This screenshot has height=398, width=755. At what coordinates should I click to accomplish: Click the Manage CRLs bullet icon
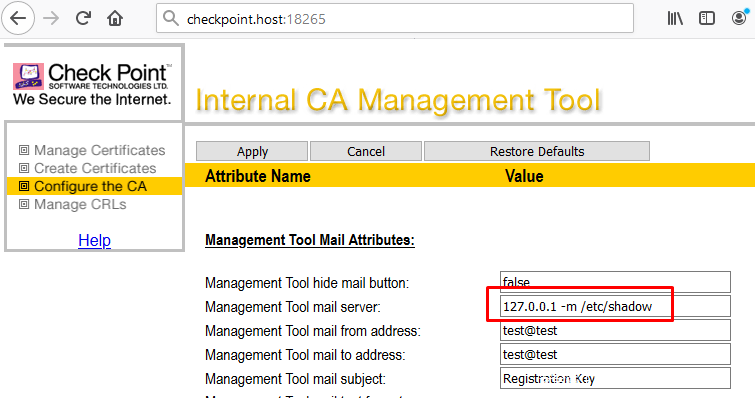[24, 204]
